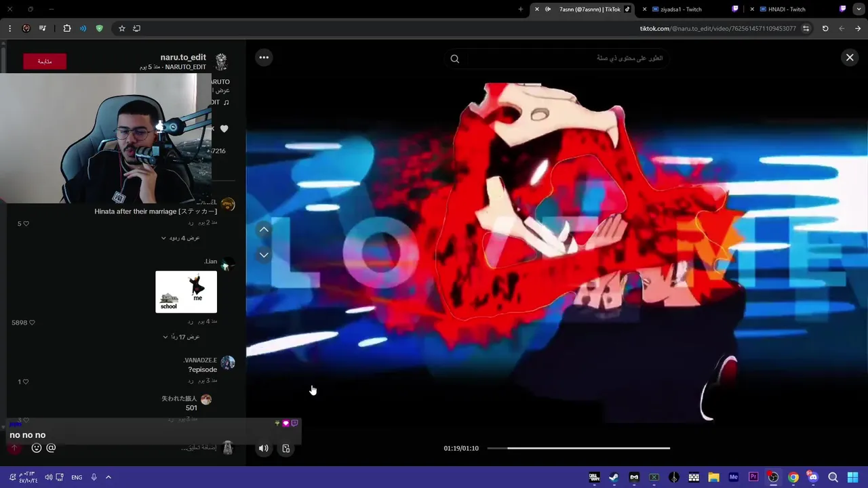Open the Chrome three-dots menu
The height and width of the screenshot is (488, 868).
(9, 28)
